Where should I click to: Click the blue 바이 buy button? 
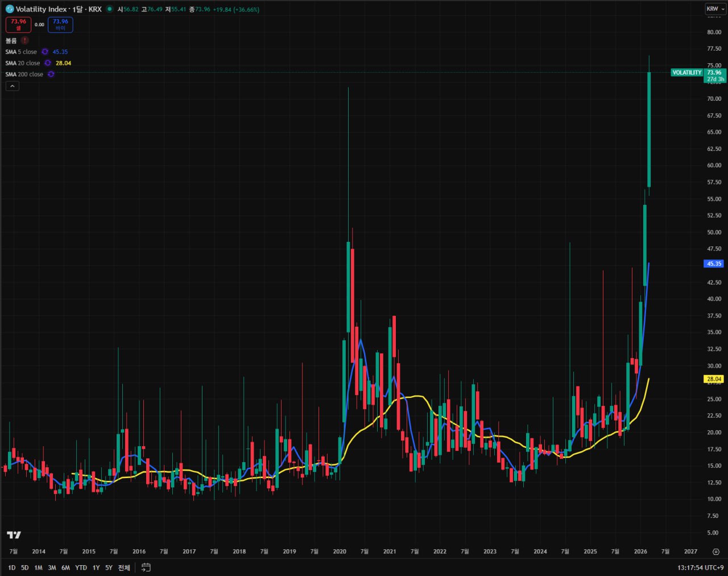60,24
